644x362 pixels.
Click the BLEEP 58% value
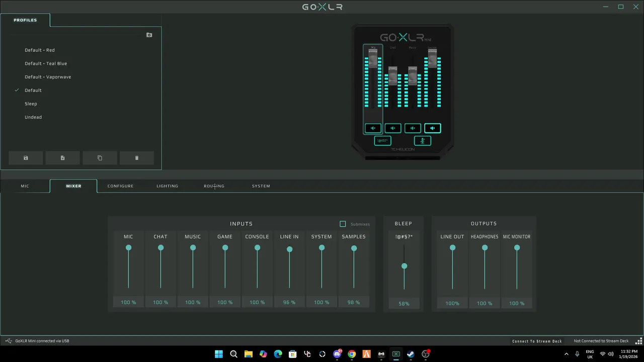[404, 303]
